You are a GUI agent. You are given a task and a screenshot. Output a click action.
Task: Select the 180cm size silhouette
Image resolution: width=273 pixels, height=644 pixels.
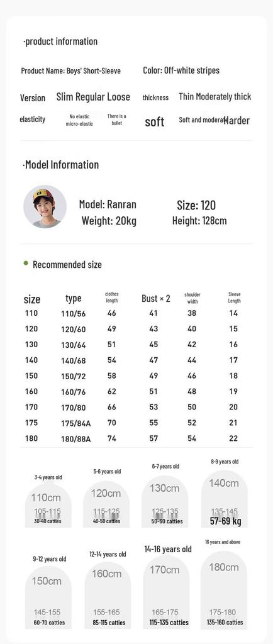pyautogui.click(x=224, y=591)
